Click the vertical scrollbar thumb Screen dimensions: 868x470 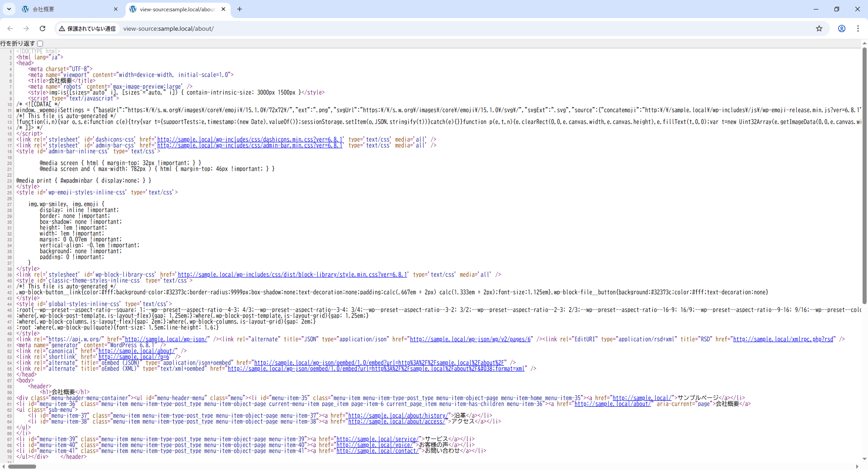coord(864,175)
